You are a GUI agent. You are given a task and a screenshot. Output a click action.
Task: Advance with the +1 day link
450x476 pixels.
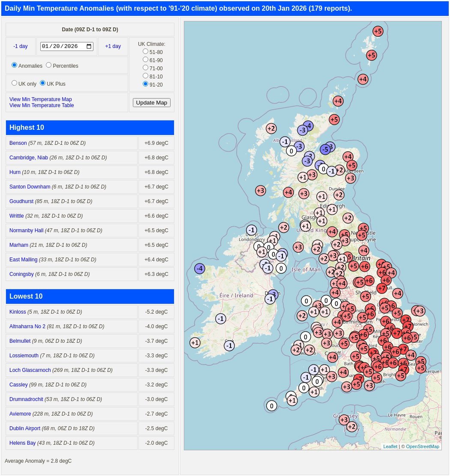[113, 46]
